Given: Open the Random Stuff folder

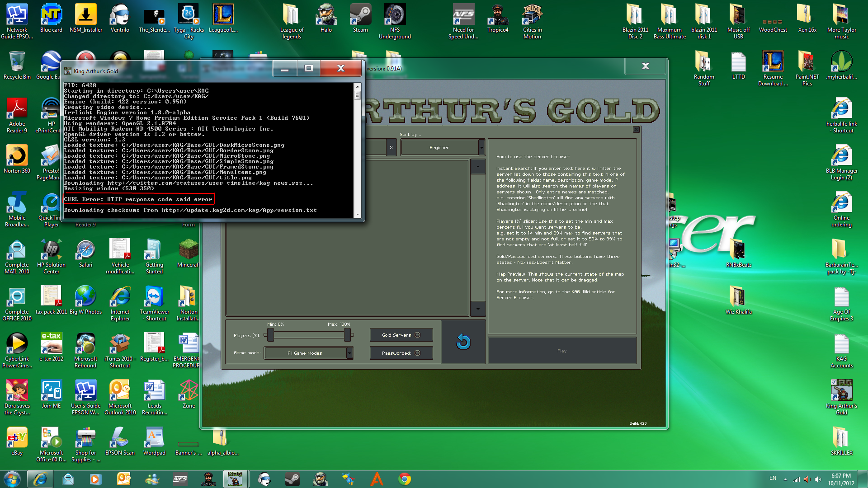Looking at the screenshot, I should click(x=704, y=68).
